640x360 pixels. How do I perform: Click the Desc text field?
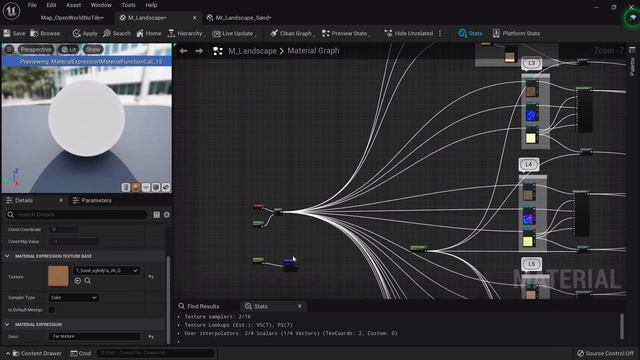[x=94, y=337]
